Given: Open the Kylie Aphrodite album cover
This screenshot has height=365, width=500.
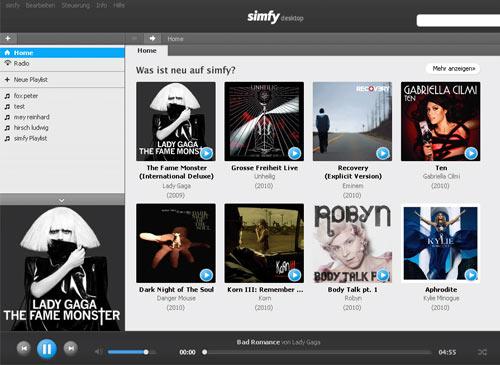Looking at the screenshot, I should (441, 243).
